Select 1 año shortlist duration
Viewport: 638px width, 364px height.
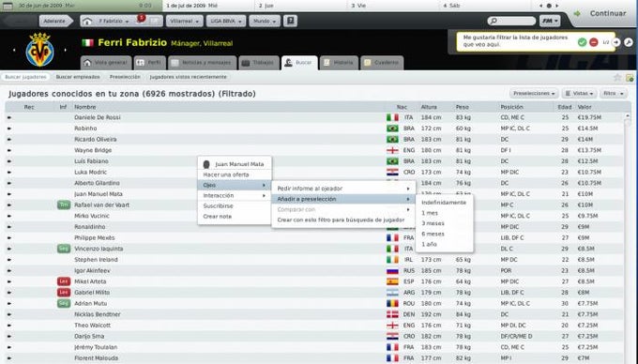tap(445, 245)
